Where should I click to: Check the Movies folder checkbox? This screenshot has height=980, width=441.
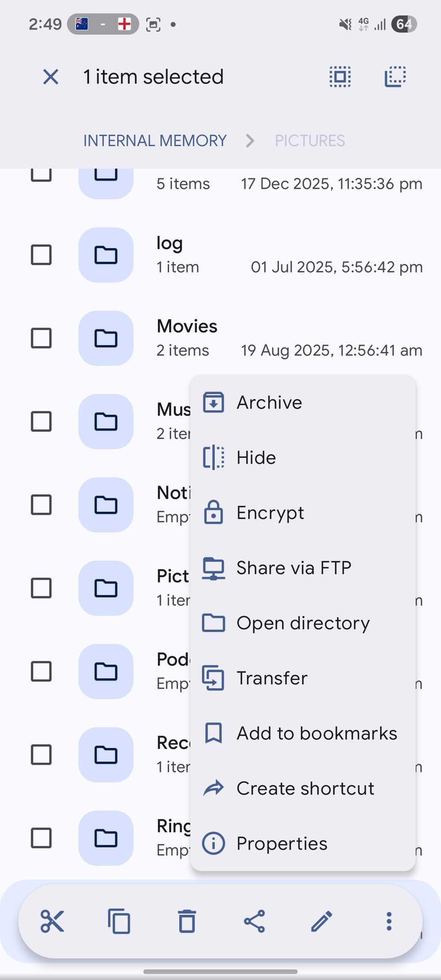pyautogui.click(x=41, y=338)
